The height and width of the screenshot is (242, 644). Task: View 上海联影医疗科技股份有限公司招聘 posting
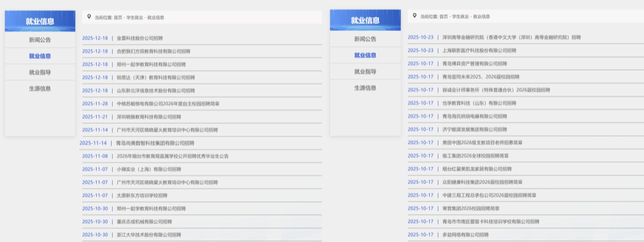pyautogui.click(x=479, y=51)
